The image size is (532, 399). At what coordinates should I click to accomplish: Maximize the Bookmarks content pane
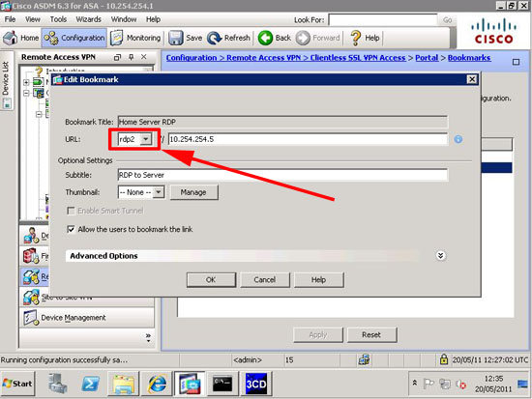(x=516, y=62)
